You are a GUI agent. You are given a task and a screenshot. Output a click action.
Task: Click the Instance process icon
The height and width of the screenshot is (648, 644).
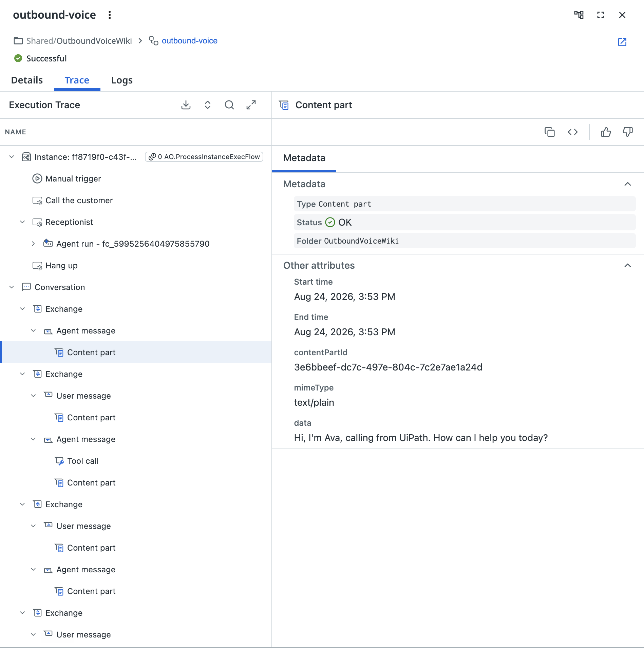tap(26, 157)
